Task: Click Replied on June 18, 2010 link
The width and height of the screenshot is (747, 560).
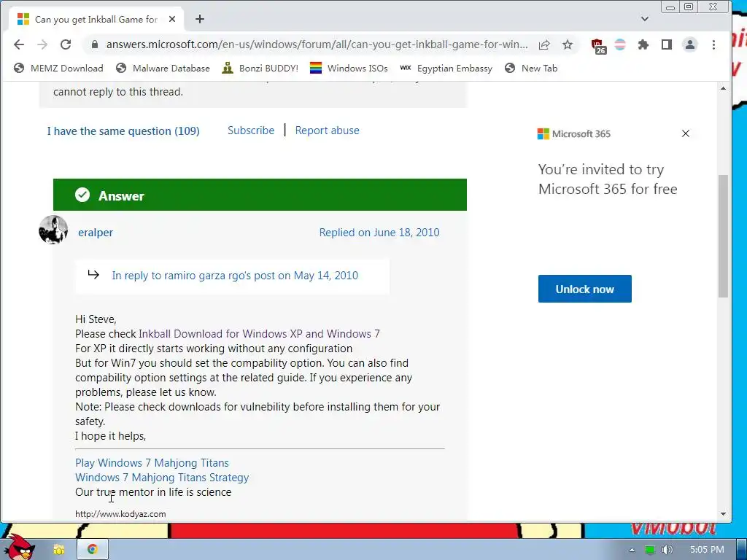Action: click(379, 233)
